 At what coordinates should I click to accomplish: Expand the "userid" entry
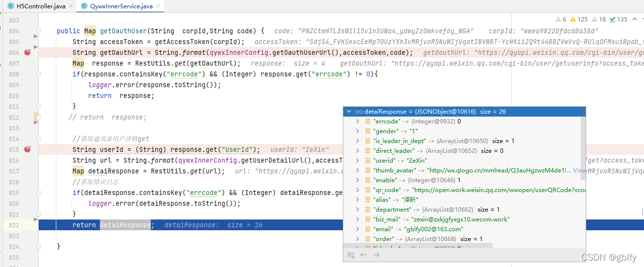pos(358,161)
